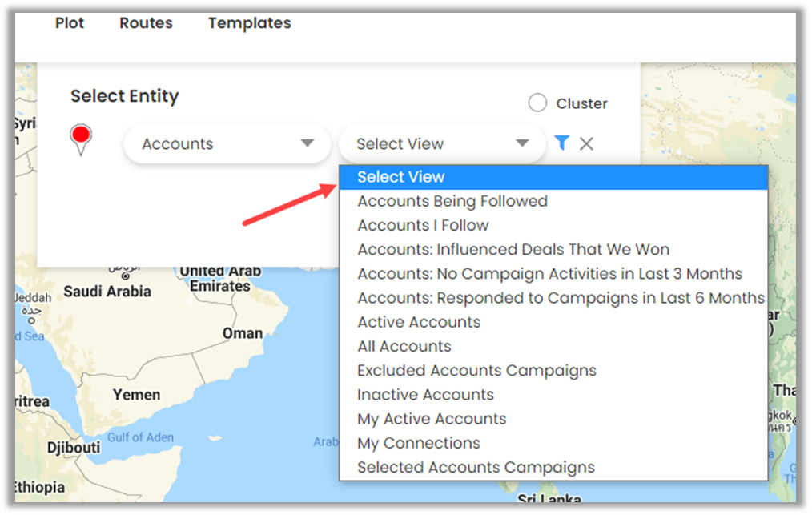Select Responded to Campaigns in Last 6 Months
812x515 pixels.
561,298
